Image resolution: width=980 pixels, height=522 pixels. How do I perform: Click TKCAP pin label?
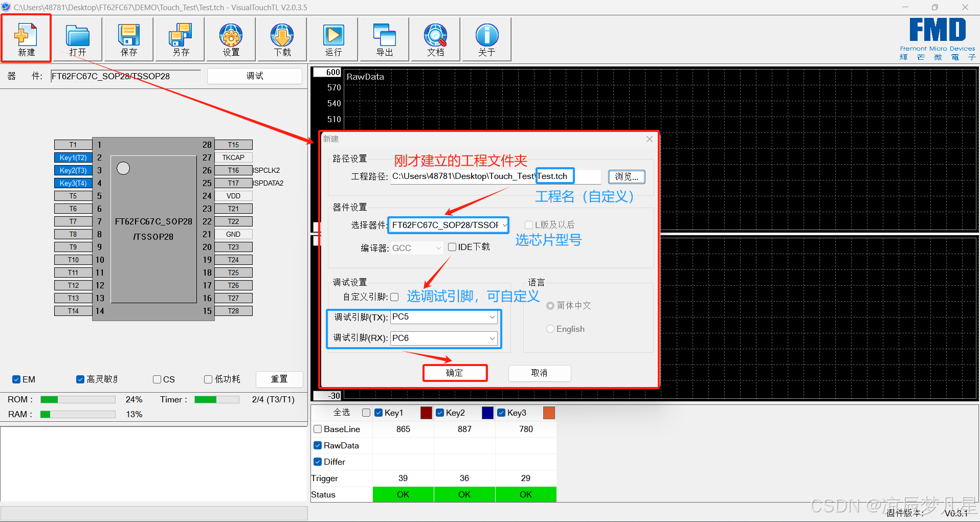click(x=233, y=157)
